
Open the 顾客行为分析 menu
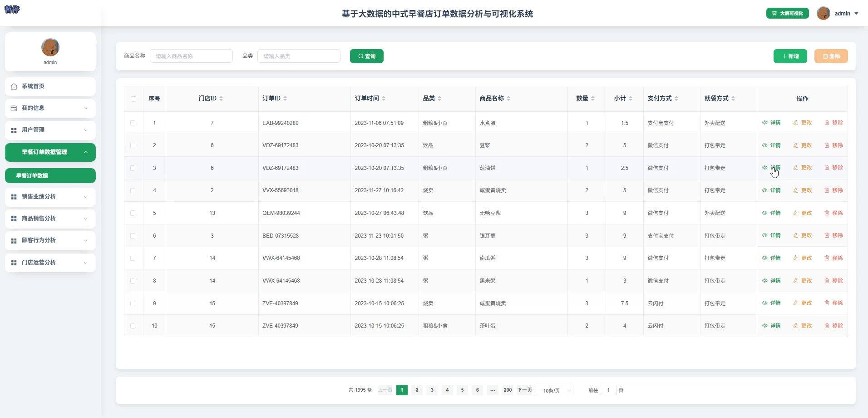pos(50,241)
